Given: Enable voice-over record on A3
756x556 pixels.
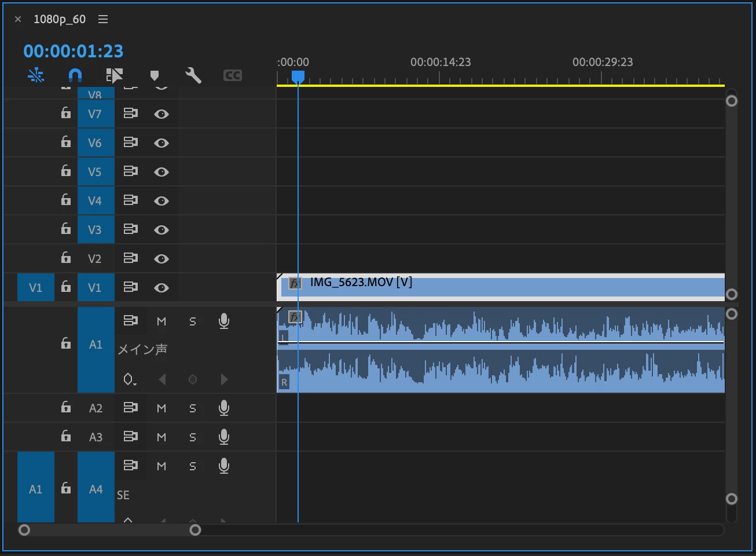Looking at the screenshot, I should click(224, 437).
